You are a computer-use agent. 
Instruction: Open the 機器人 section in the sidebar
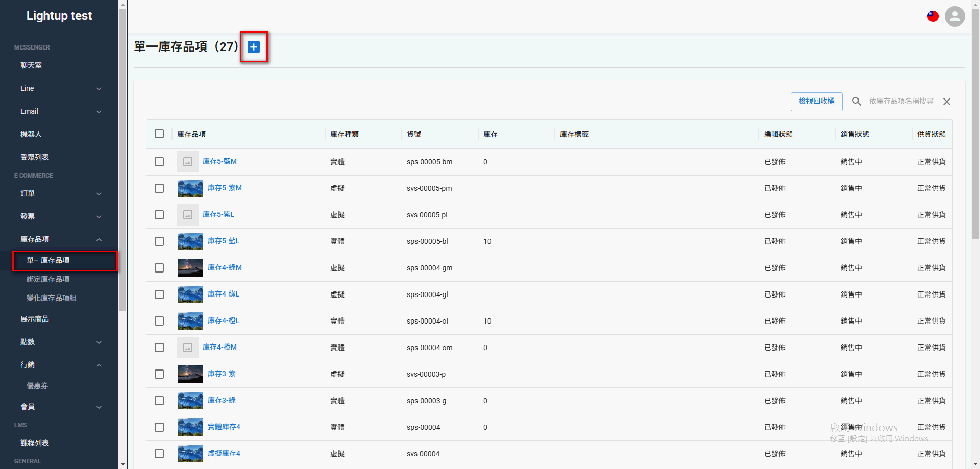point(31,134)
